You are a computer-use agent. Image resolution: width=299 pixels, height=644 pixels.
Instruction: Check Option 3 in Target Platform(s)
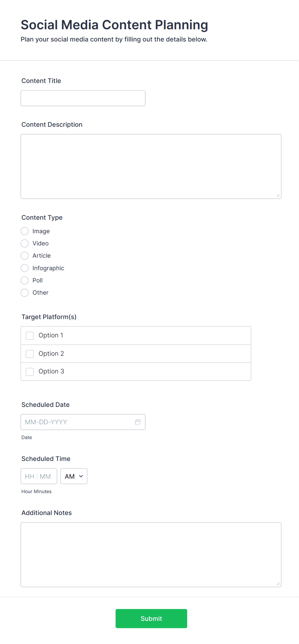click(x=30, y=372)
